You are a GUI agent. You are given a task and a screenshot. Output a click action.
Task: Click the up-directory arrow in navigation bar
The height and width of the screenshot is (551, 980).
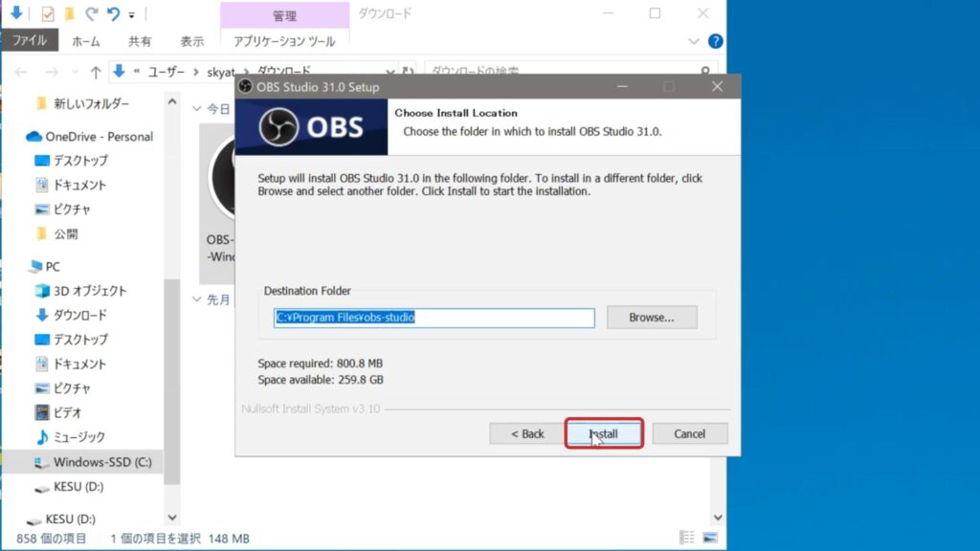(x=96, y=73)
